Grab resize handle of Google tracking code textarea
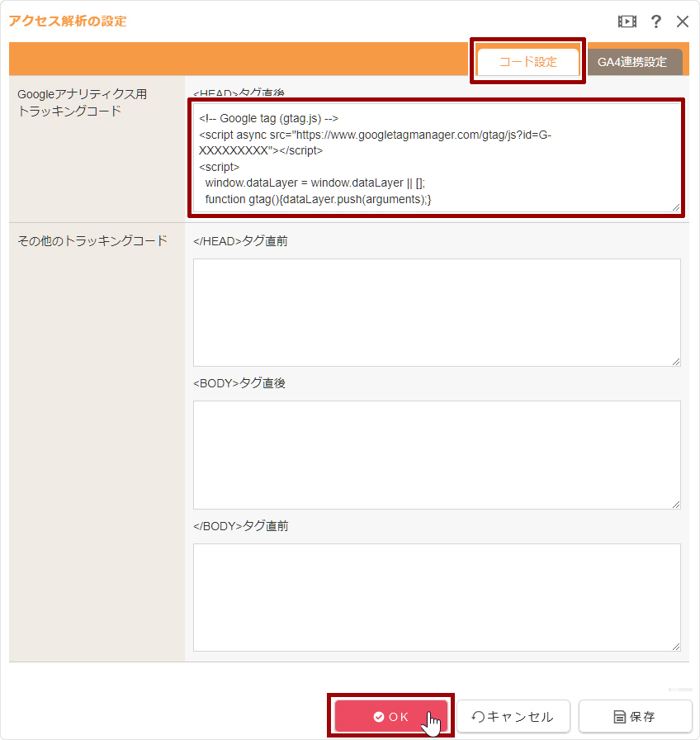The height and width of the screenshot is (740, 700). pyautogui.click(x=676, y=207)
